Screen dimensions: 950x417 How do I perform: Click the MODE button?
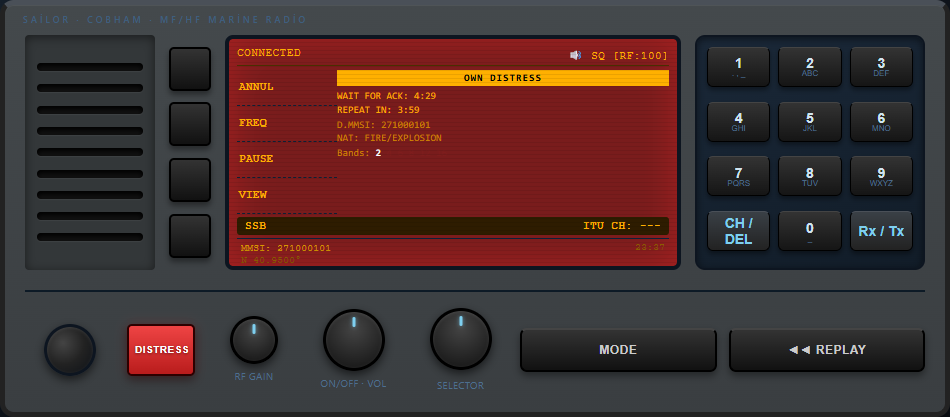[x=618, y=350]
